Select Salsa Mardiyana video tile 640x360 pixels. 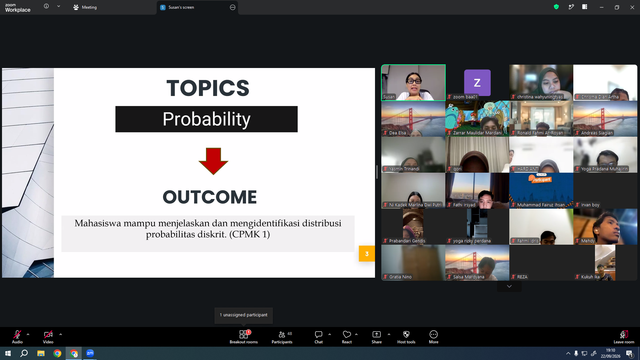(x=477, y=262)
